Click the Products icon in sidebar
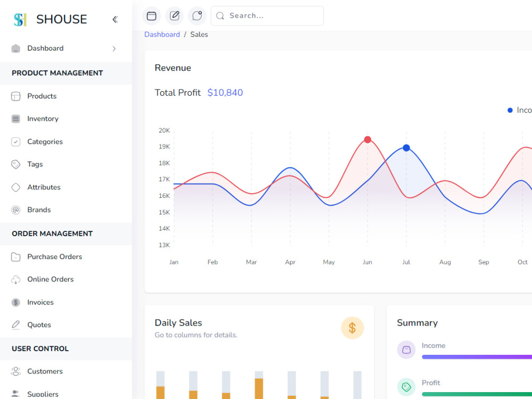 coord(15,96)
